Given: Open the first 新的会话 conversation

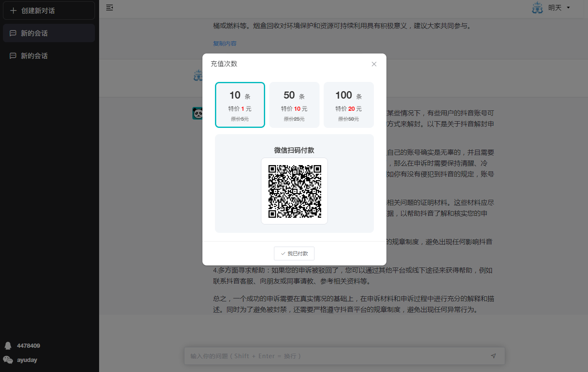Looking at the screenshot, I should tap(49, 33).
